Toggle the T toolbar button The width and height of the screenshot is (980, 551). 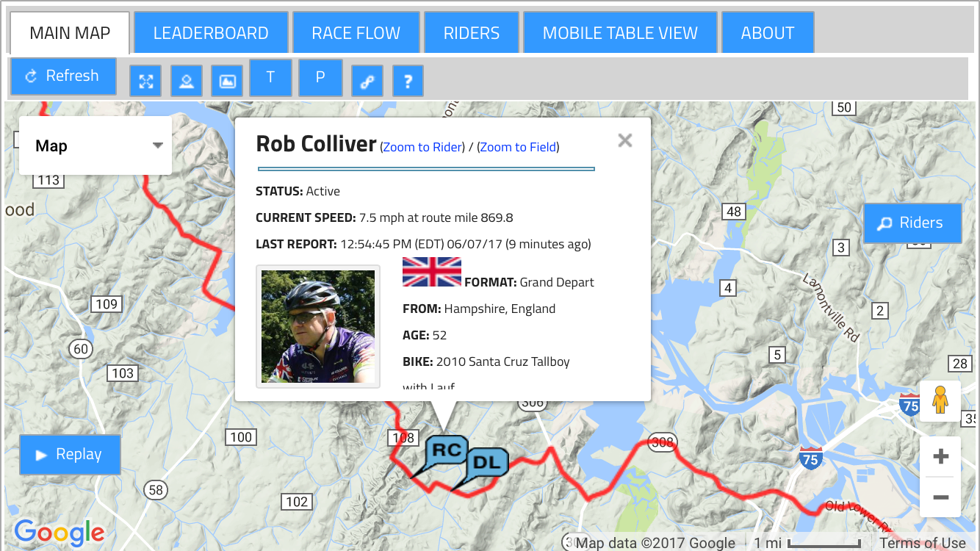point(270,77)
